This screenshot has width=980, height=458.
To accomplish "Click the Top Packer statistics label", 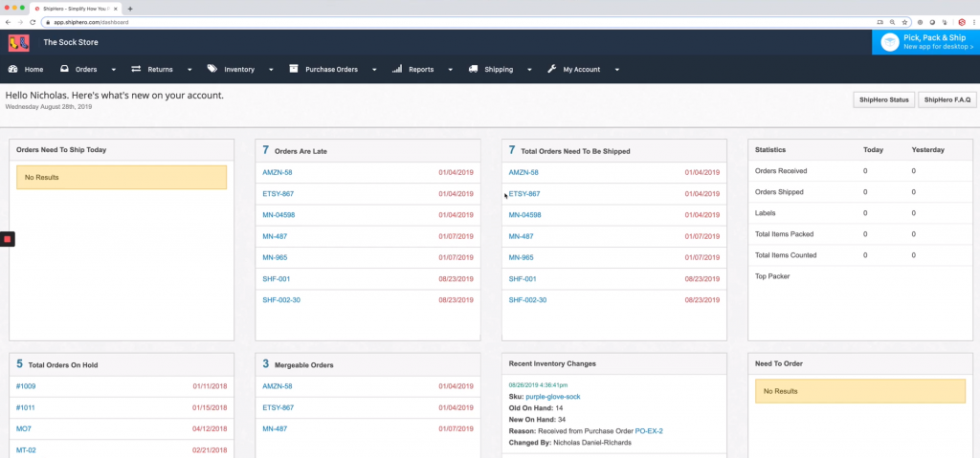I will pos(772,276).
